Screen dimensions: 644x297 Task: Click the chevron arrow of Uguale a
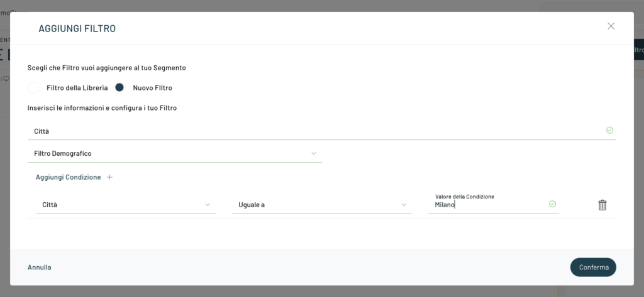[404, 205]
